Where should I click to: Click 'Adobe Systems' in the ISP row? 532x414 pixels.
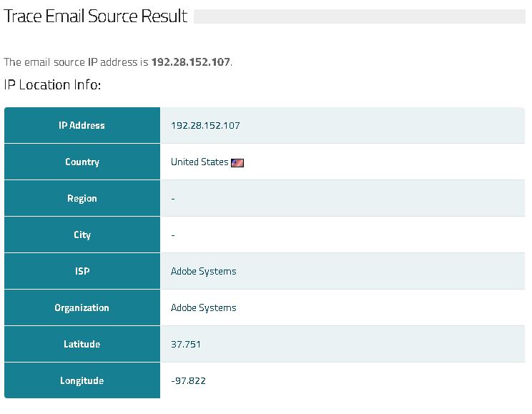(x=203, y=272)
